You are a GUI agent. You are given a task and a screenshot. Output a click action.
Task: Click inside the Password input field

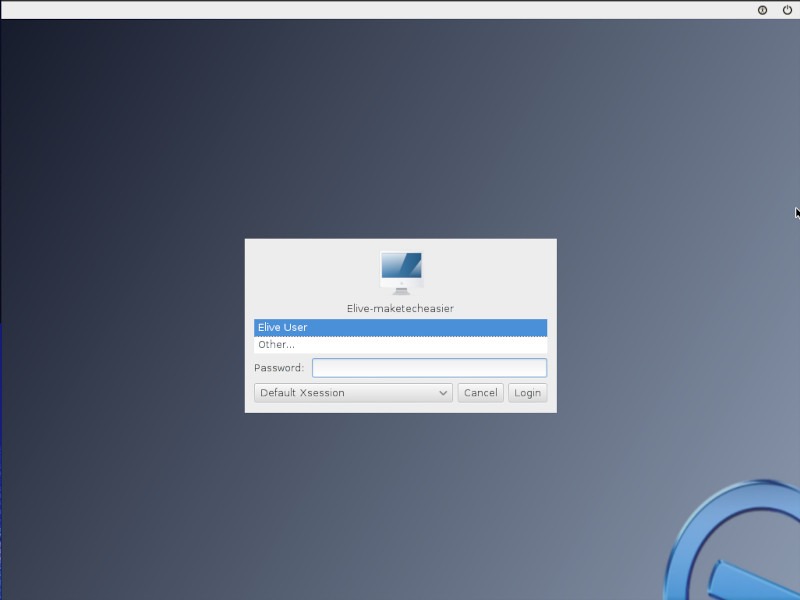click(428, 367)
